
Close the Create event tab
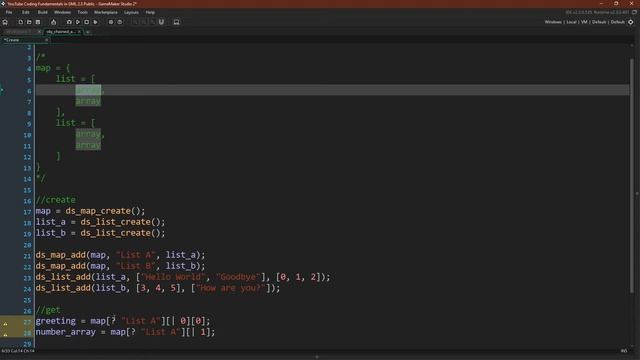(x=47, y=40)
